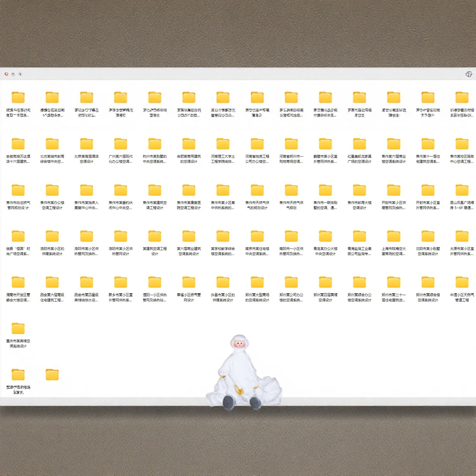This screenshot has height=476, width=476.
Task: Open folder 北方某城市邮局综合楼中央空...
Action: point(52,144)
